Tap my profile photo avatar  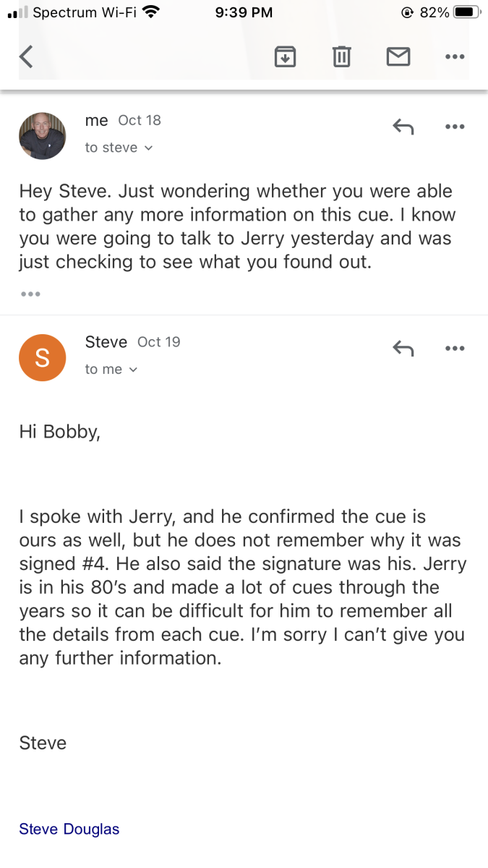click(x=42, y=136)
